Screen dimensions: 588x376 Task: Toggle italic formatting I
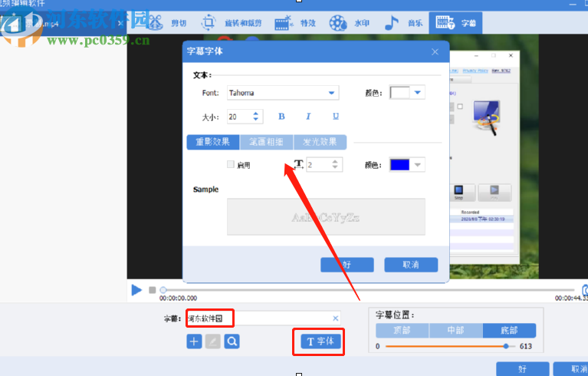tap(308, 117)
